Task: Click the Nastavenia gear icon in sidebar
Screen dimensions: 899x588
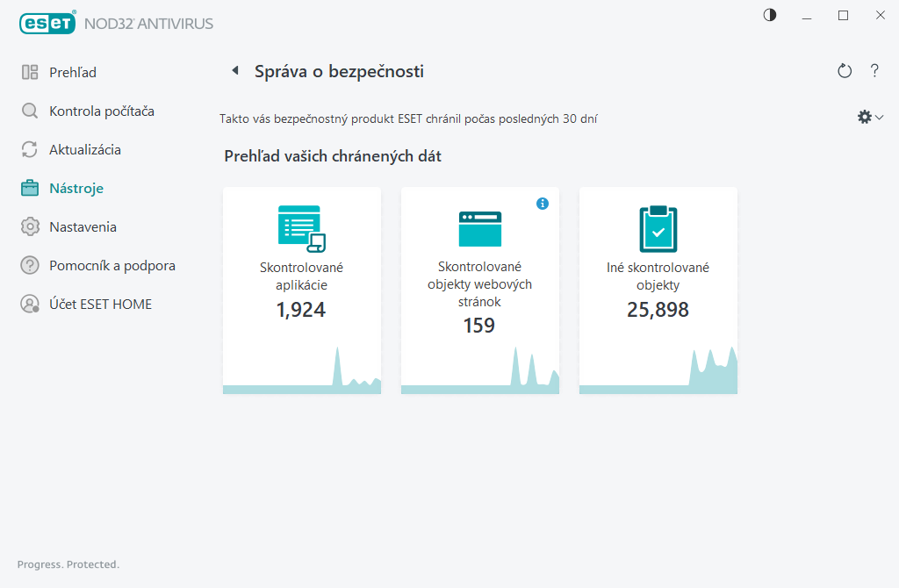Action: 30,227
